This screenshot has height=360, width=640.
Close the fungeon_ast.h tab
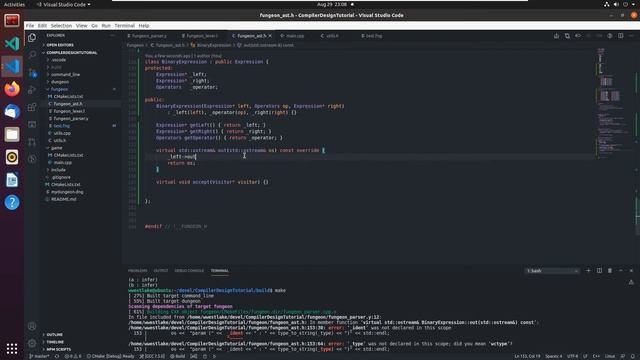click(270, 36)
